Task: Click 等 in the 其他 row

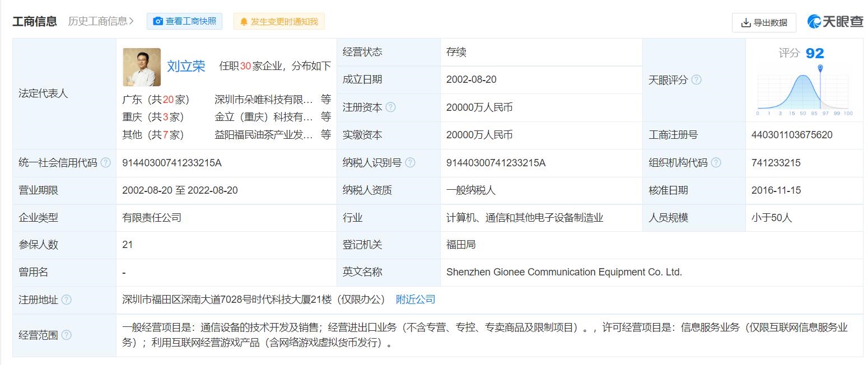Action: tap(326, 135)
